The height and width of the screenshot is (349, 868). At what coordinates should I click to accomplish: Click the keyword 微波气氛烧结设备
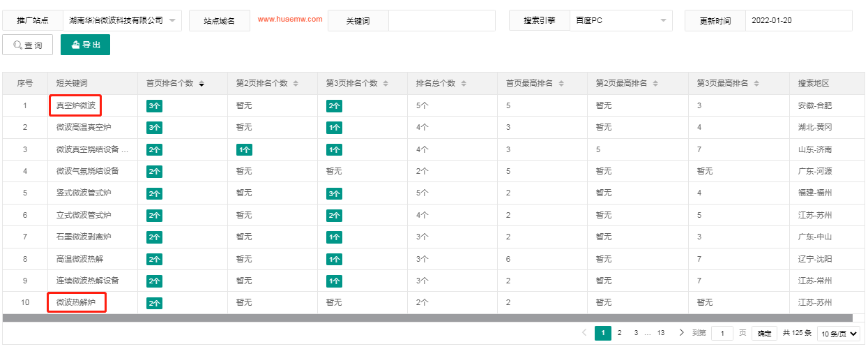point(88,172)
